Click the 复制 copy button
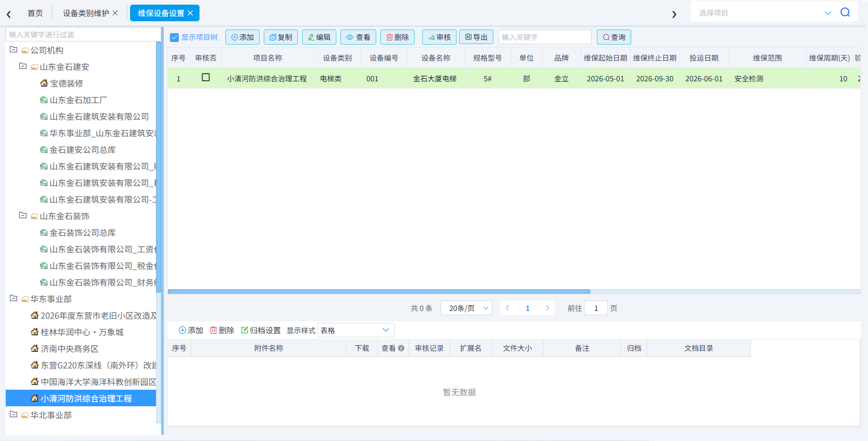Screen dimensions: 868x441 click(281, 37)
